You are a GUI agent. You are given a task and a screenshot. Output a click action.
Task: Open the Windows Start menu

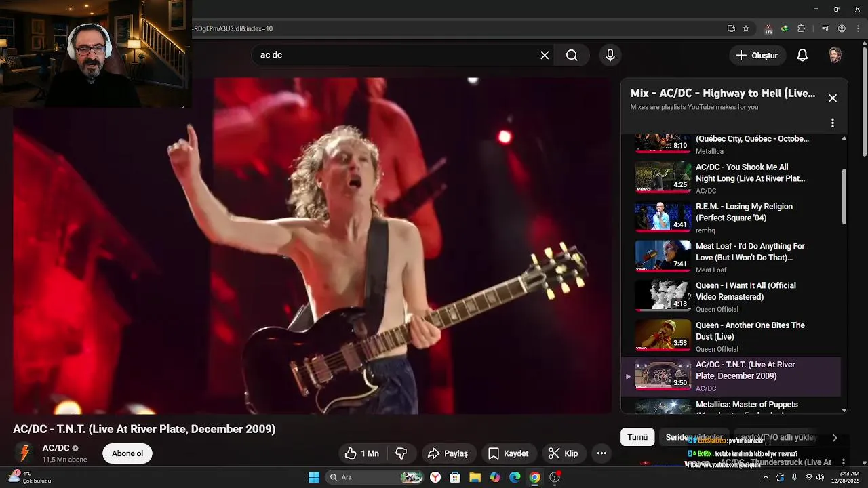pos(314,477)
